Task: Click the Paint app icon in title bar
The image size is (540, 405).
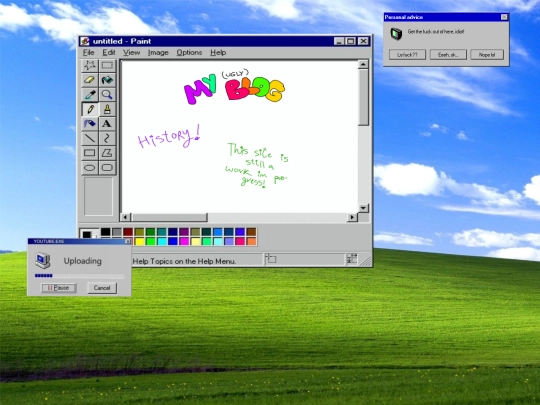Action: click(x=85, y=41)
